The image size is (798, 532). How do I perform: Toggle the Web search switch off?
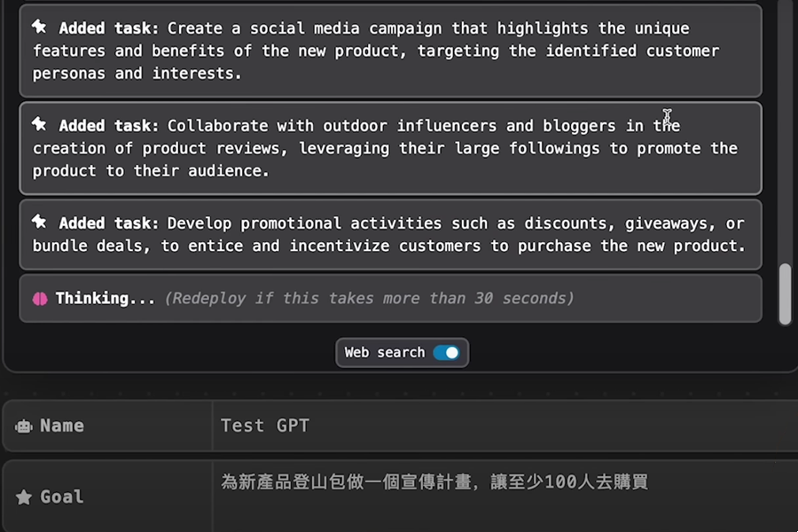click(446, 353)
